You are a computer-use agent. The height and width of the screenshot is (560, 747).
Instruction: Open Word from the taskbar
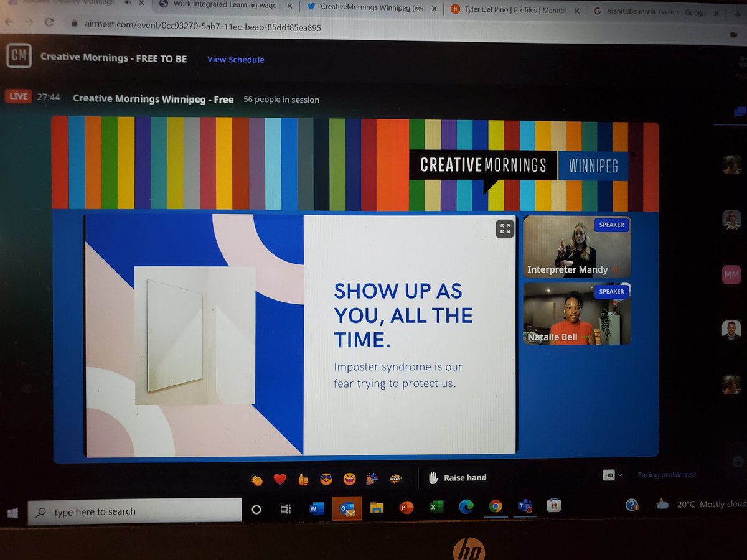click(316, 508)
